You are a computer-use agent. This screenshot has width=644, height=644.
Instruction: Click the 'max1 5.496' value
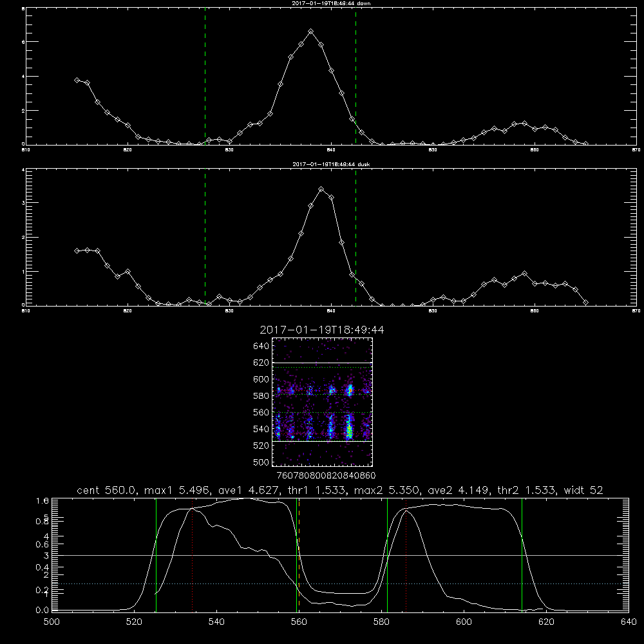(x=178, y=490)
